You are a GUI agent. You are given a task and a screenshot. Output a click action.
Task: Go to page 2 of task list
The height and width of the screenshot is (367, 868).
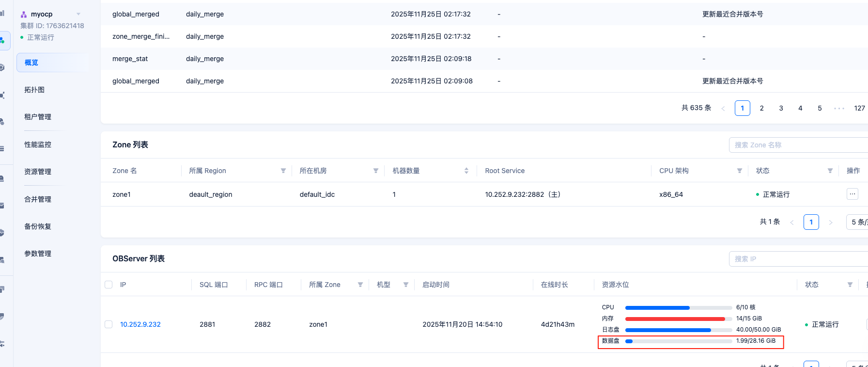coord(762,108)
